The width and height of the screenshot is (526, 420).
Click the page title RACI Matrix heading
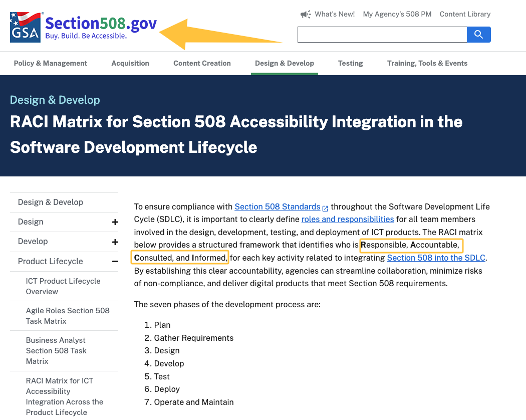tap(236, 134)
